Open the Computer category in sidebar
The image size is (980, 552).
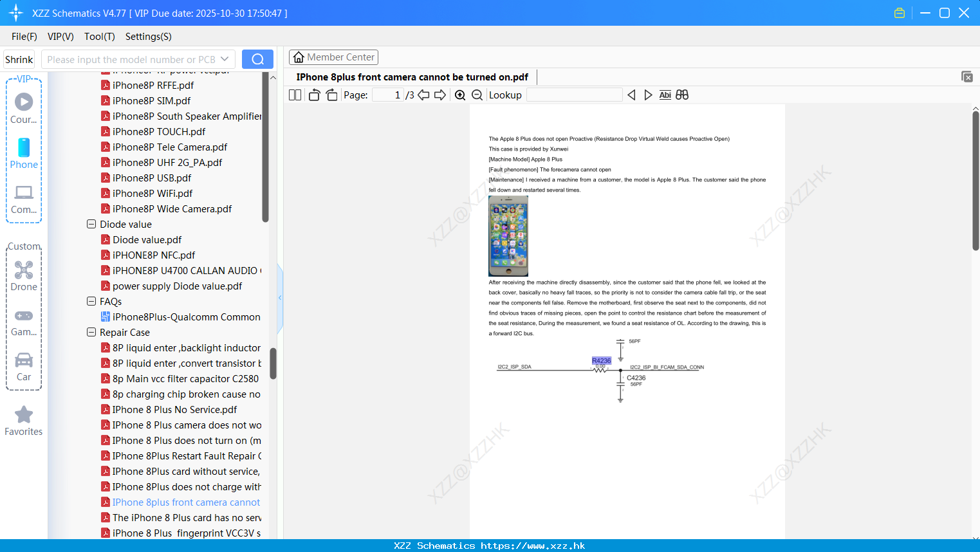coord(24,199)
